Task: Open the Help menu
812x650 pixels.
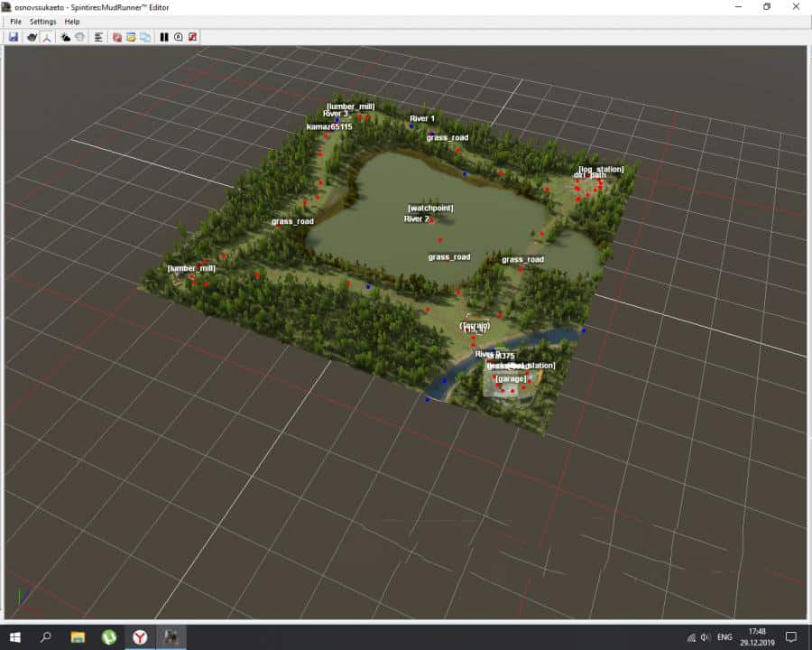Action: click(72, 22)
